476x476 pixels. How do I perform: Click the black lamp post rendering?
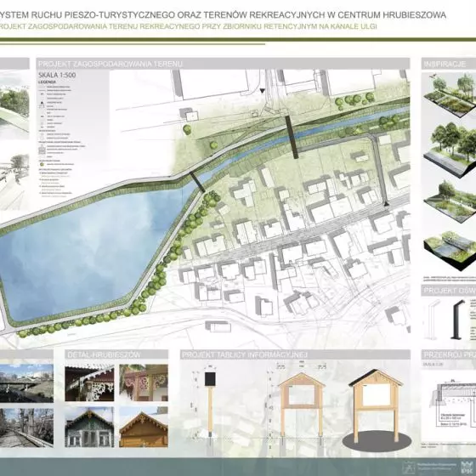[458, 320]
